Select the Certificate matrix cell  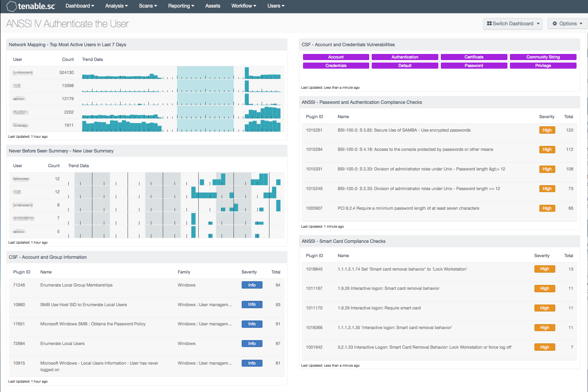click(474, 57)
